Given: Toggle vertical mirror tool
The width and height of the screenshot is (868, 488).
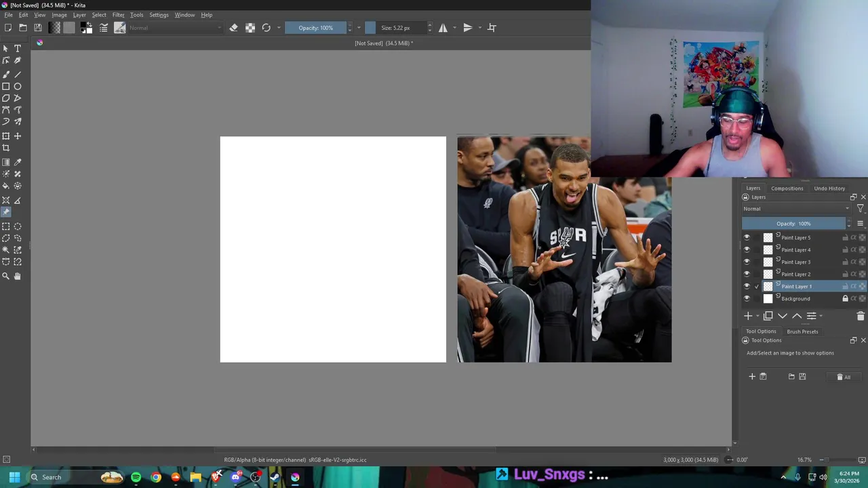Looking at the screenshot, I should pos(468,28).
